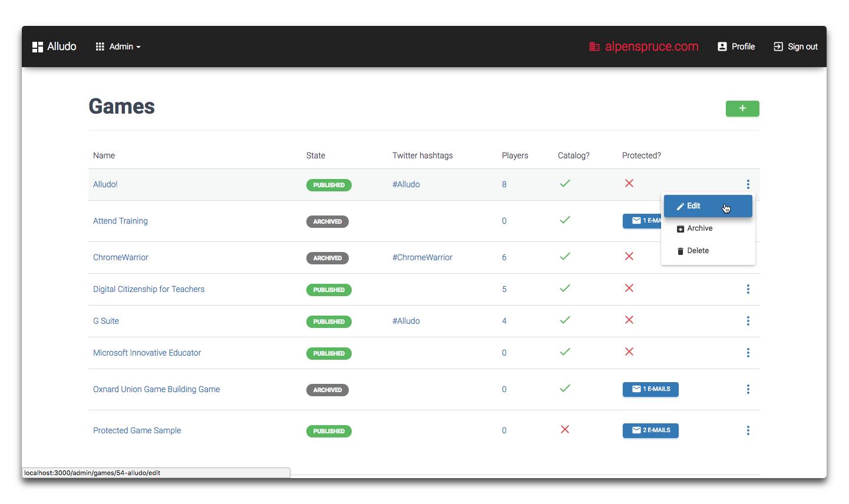Click the #Alludo hashtag in Alludo! row
This screenshot has height=504, width=849.
pyautogui.click(x=407, y=184)
